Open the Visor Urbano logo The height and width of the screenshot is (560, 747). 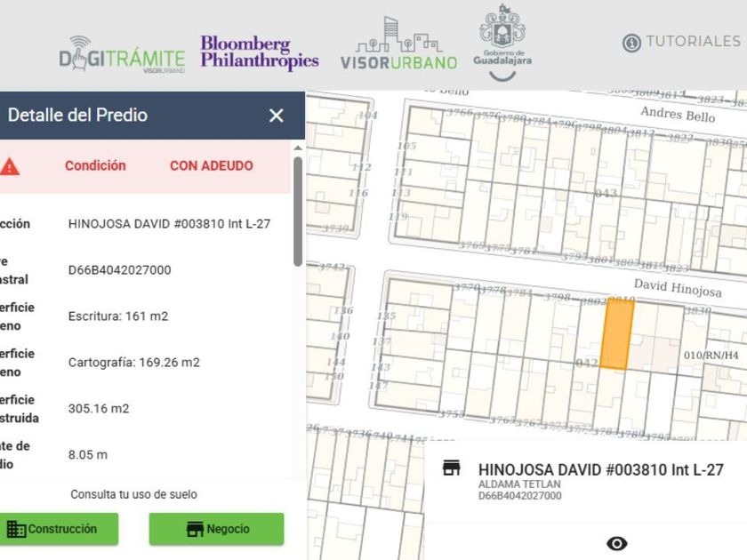(398, 44)
